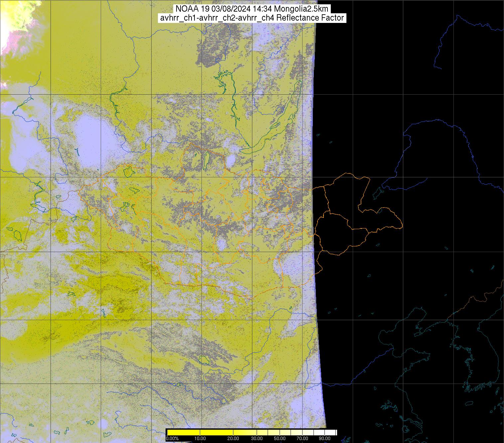Click the green lake outline near the bottom center
504x443 pixels.
click(202, 359)
